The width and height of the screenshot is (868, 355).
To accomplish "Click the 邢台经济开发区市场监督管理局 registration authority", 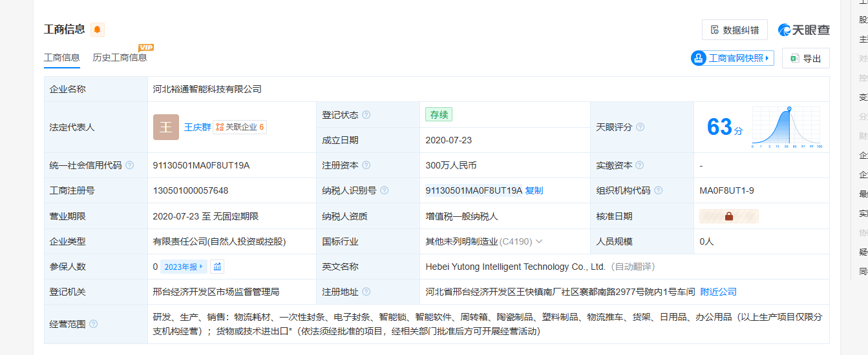I will [216, 292].
